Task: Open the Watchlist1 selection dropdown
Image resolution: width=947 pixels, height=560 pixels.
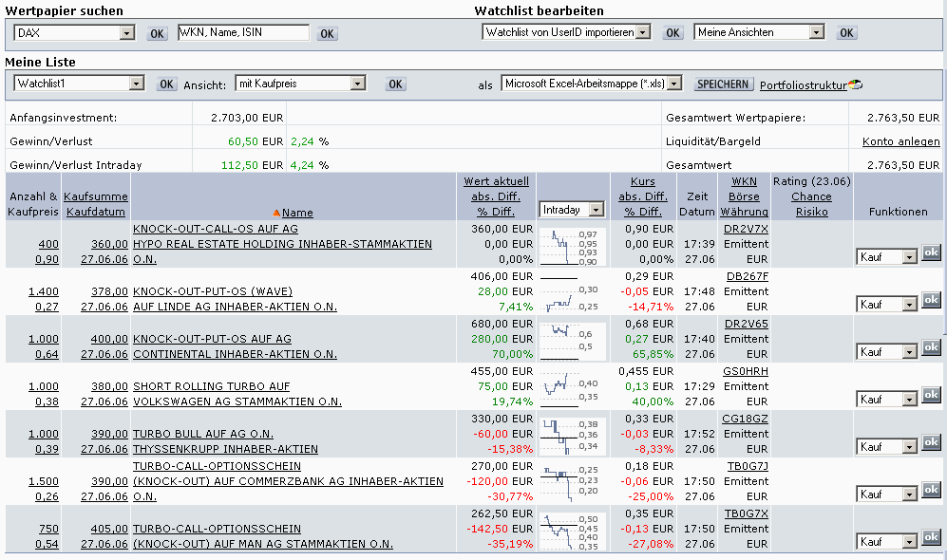Action: tap(137, 84)
